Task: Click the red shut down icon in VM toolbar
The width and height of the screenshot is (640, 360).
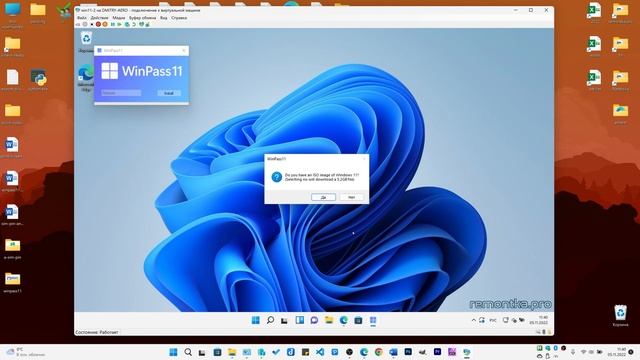Action: (x=98, y=24)
